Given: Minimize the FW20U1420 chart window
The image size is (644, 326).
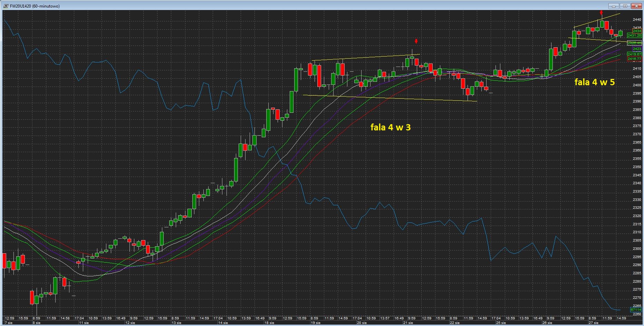Looking at the screenshot, I should (614, 6).
